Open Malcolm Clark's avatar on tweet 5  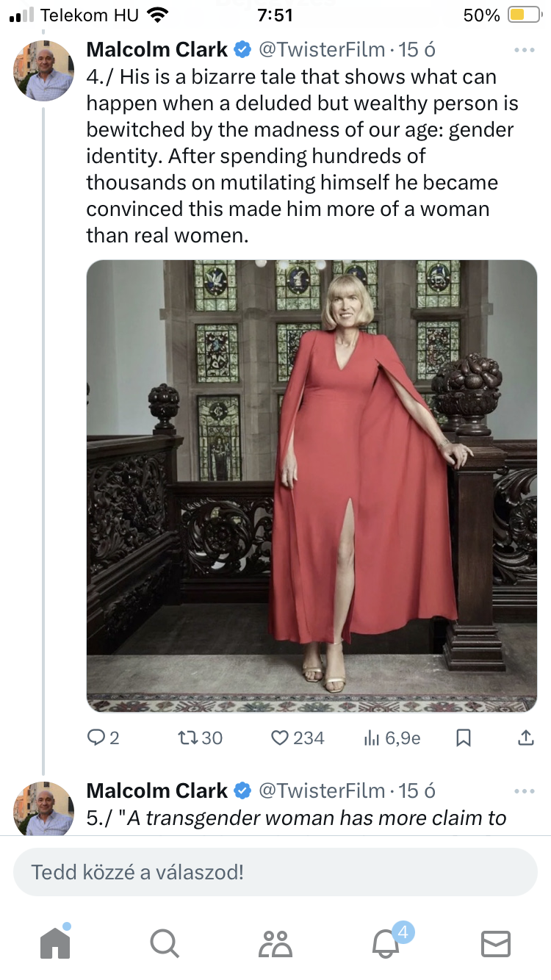pyautogui.click(x=44, y=808)
